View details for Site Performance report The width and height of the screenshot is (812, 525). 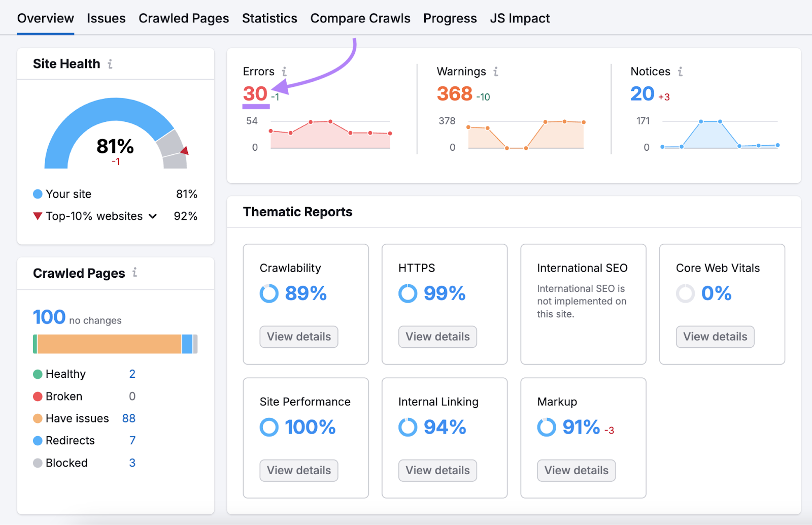click(299, 470)
